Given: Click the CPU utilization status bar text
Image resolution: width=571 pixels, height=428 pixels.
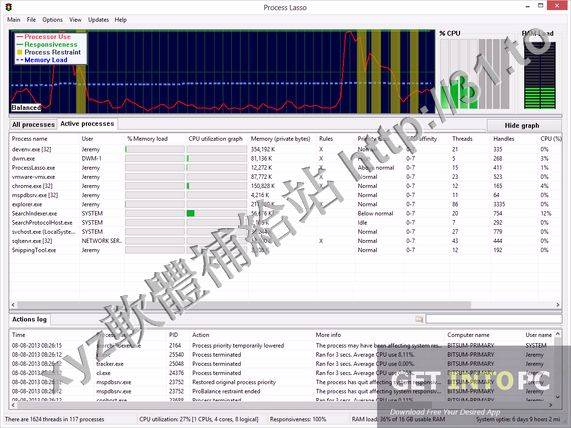Looking at the screenshot, I should 199,419.
